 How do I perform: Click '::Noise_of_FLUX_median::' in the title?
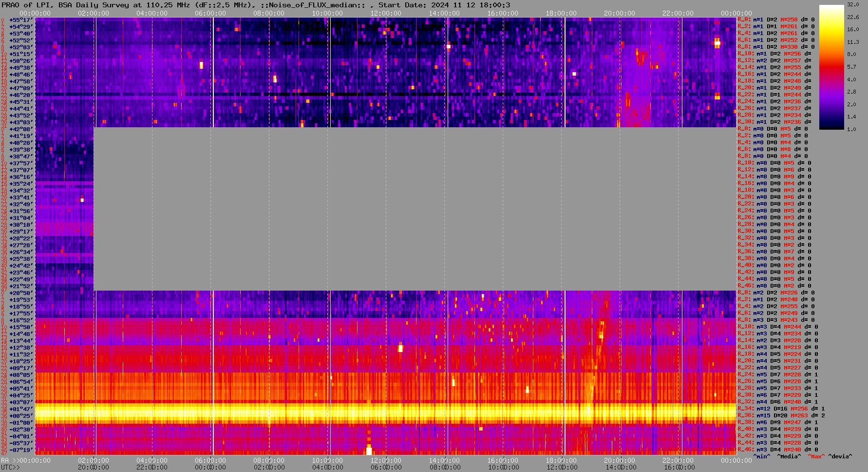(312, 5)
